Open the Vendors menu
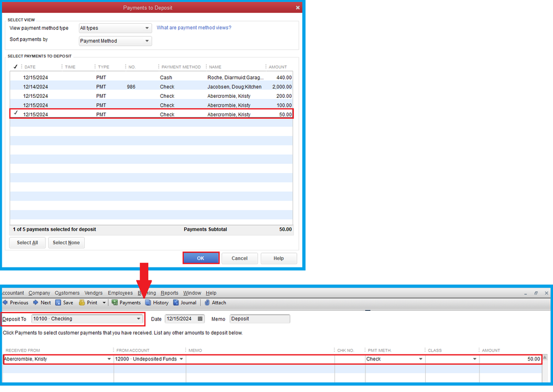Image resolution: width=553 pixels, height=392 pixels. (94, 293)
